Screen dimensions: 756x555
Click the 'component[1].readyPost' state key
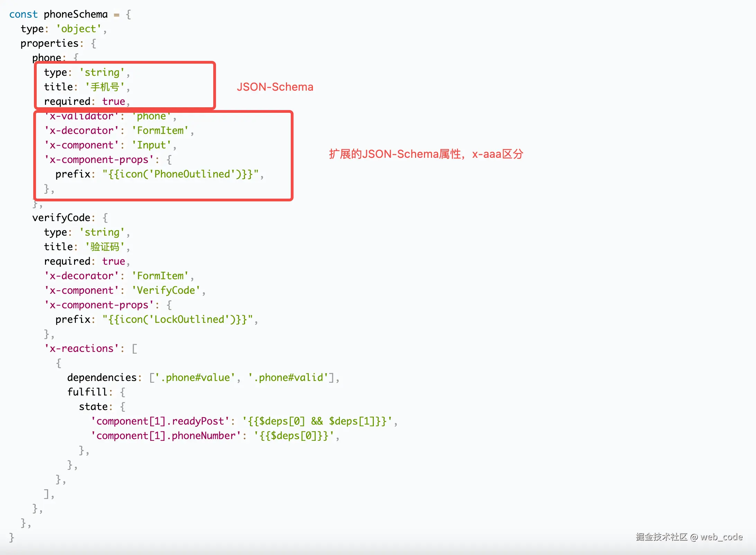click(160, 421)
